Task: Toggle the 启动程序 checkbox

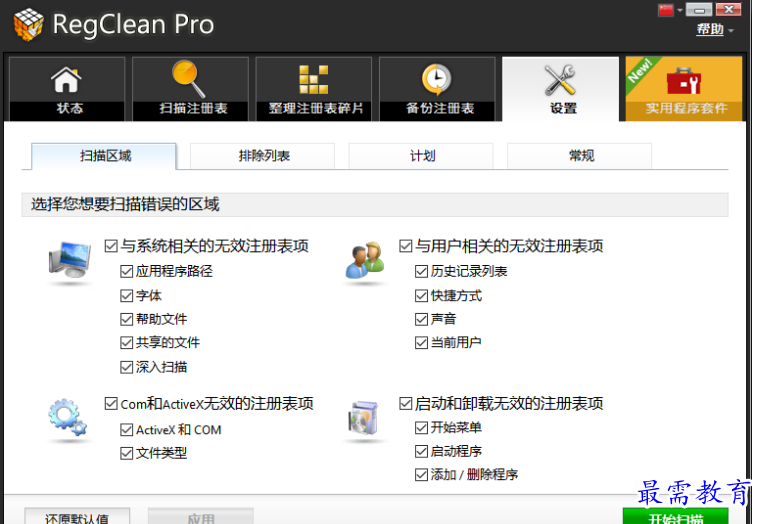Action: click(x=421, y=451)
